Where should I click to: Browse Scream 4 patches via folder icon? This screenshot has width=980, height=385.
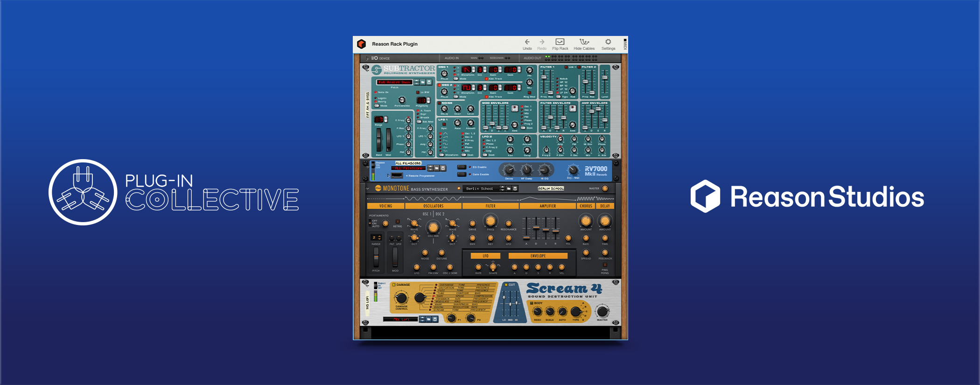(x=428, y=319)
